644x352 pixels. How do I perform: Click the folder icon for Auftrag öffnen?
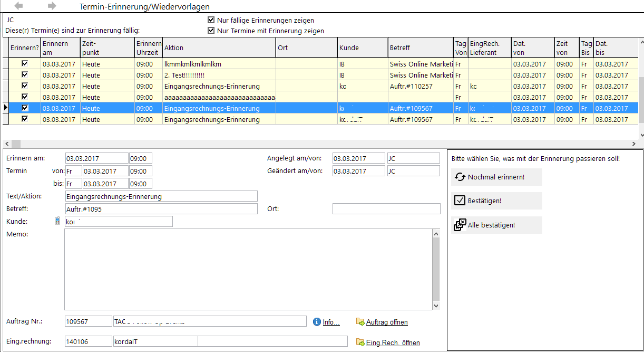(360, 321)
